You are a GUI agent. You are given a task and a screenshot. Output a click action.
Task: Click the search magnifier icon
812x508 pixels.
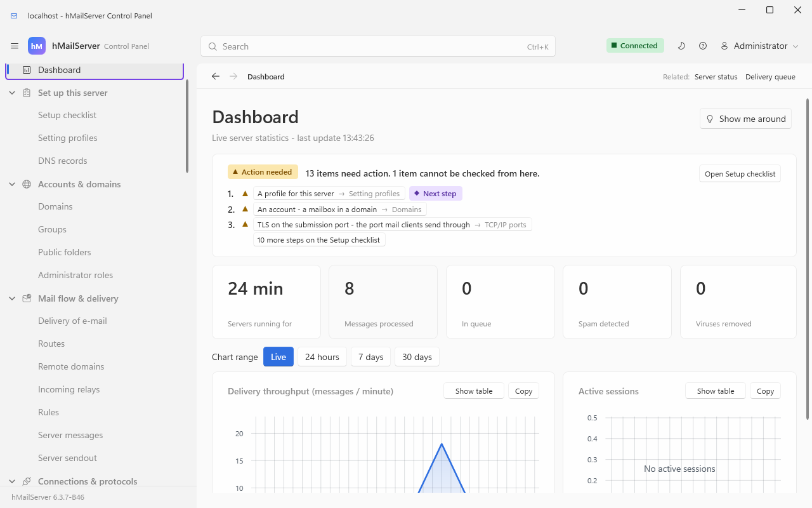click(x=213, y=46)
